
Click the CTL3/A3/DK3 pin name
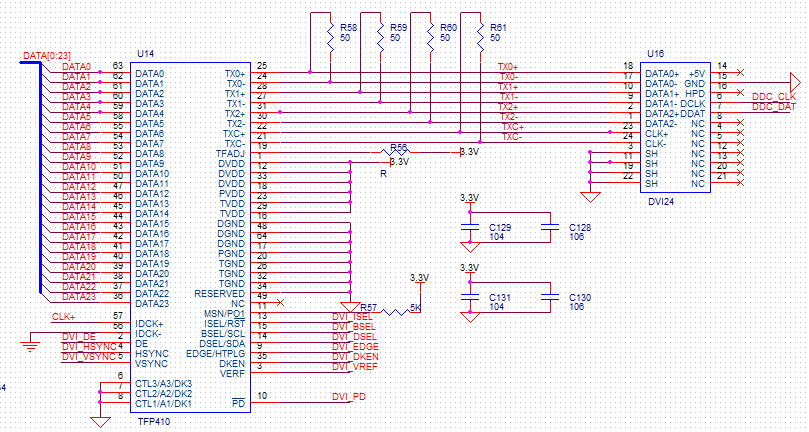click(164, 384)
